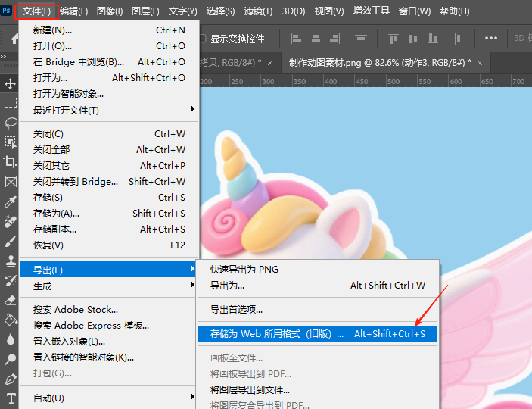Choose 存储副本... menu entry
The width and height of the screenshot is (532, 409).
tap(108, 229)
